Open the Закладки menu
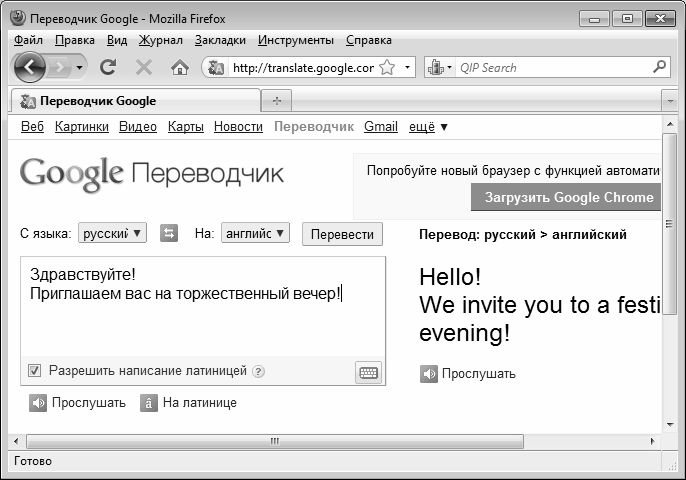 [x=220, y=40]
